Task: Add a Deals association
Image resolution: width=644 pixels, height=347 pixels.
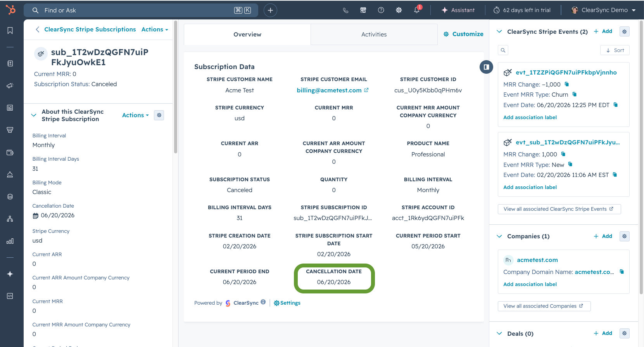Action: point(603,333)
